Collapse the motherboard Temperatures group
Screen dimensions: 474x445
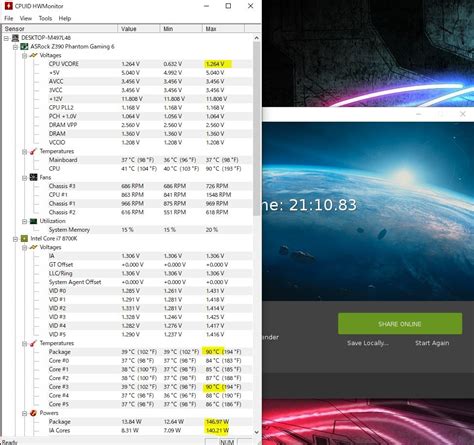click(x=24, y=152)
